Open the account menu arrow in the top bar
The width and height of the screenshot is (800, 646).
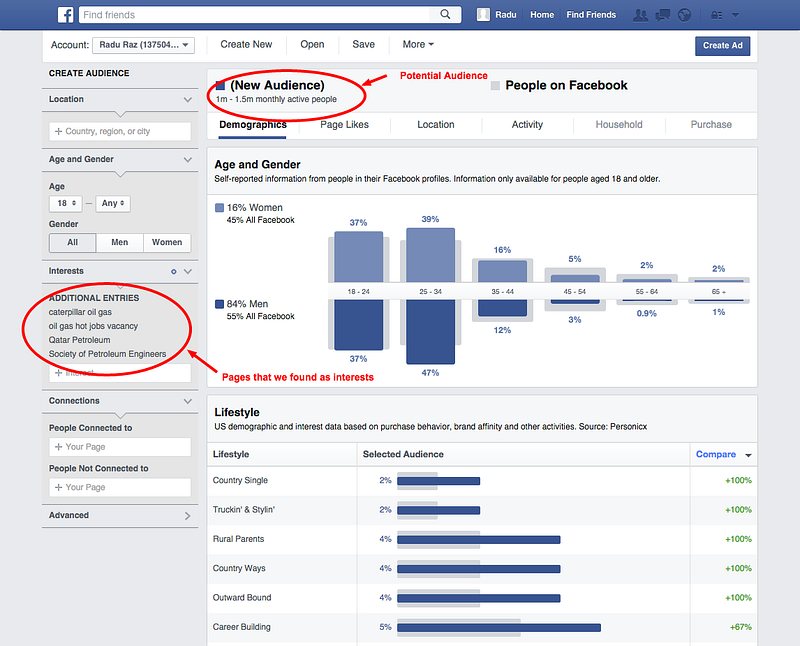(735, 15)
